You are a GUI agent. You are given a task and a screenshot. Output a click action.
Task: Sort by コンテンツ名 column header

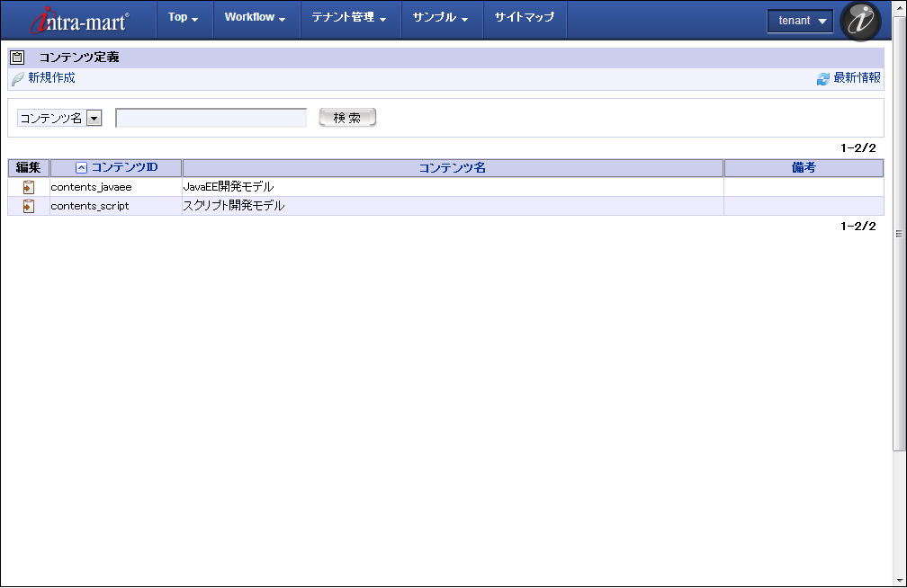tap(453, 167)
